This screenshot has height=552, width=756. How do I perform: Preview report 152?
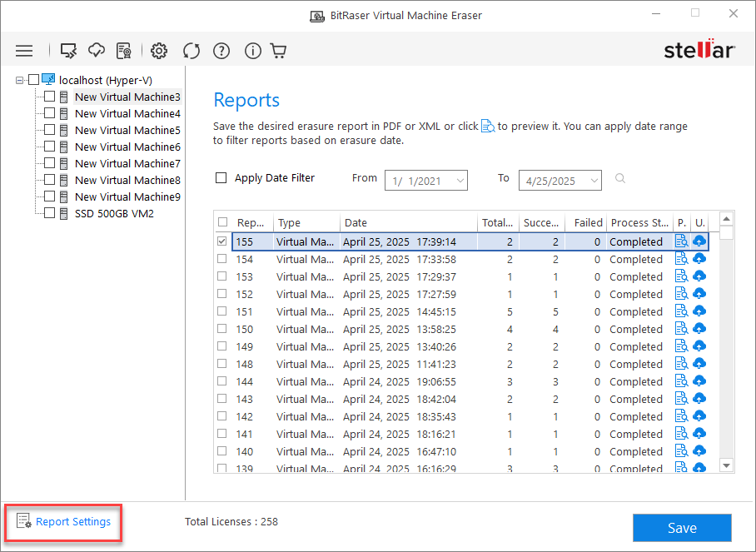[x=681, y=294]
